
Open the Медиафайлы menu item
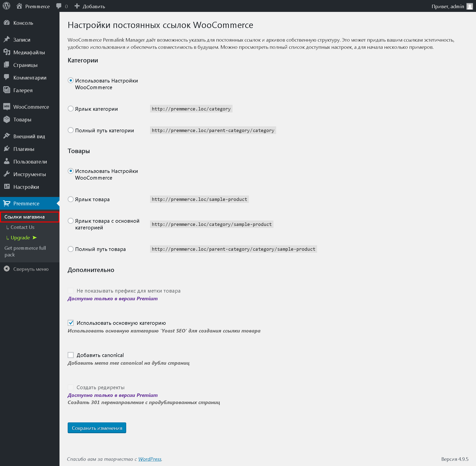pos(30,52)
